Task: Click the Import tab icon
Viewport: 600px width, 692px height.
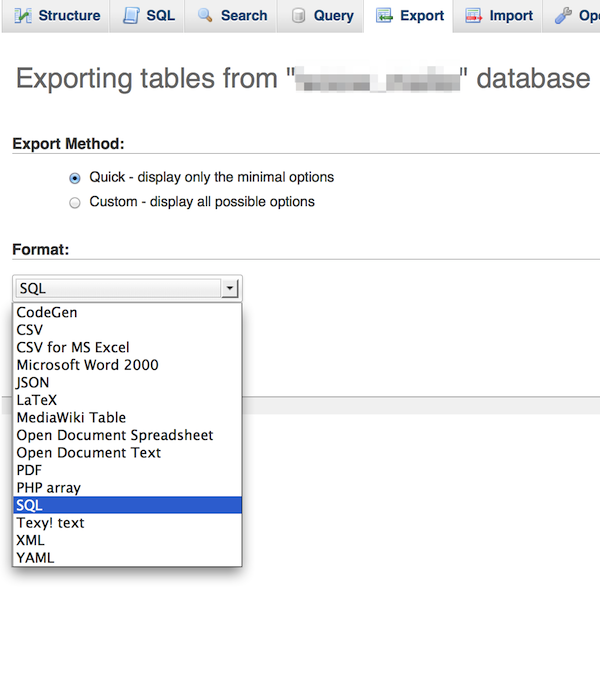Action: pos(474,16)
